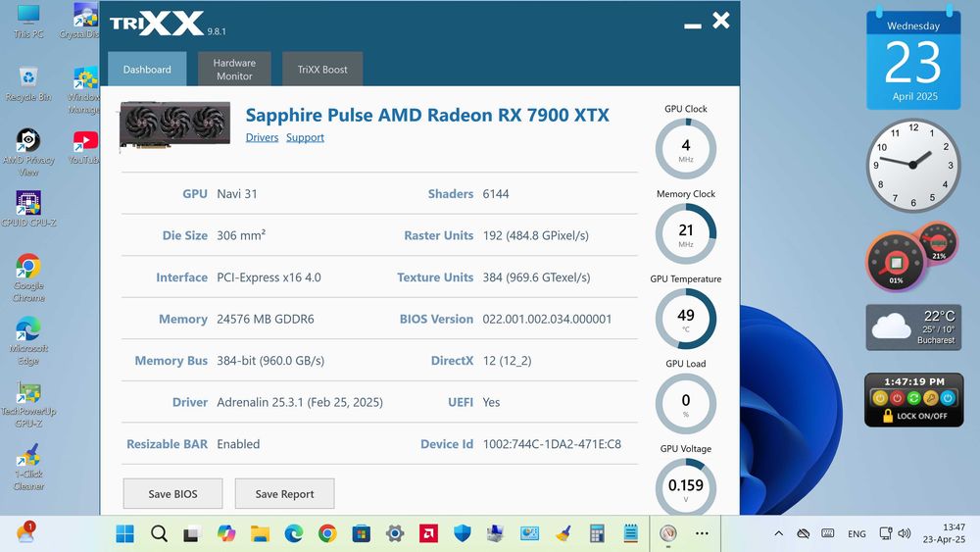The image size is (980, 552).
Task: Click the graphics card thumbnail image
Action: click(175, 125)
